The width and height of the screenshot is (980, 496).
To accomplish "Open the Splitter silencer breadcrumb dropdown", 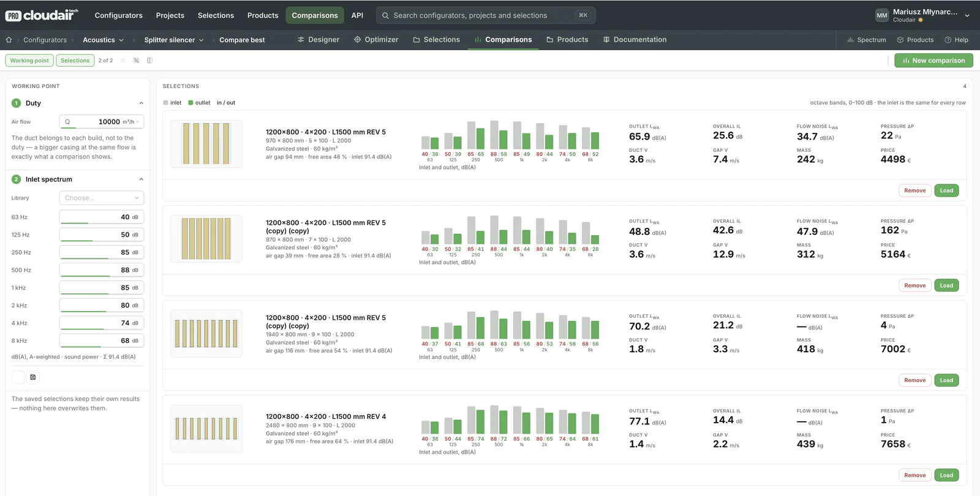I will (174, 40).
